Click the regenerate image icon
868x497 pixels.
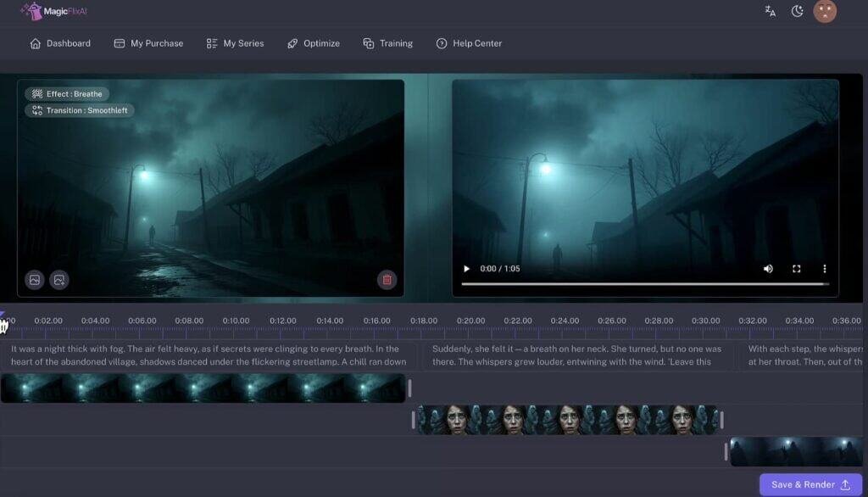pyautogui.click(x=58, y=279)
